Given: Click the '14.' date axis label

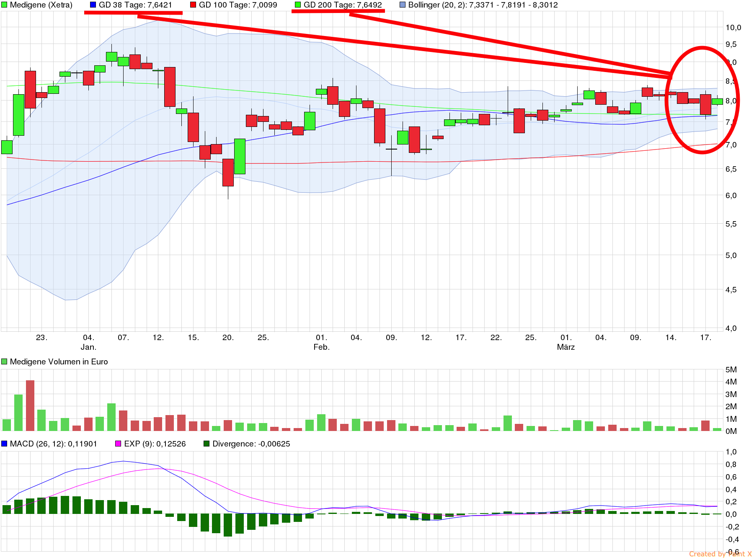Looking at the screenshot, I should tap(671, 338).
